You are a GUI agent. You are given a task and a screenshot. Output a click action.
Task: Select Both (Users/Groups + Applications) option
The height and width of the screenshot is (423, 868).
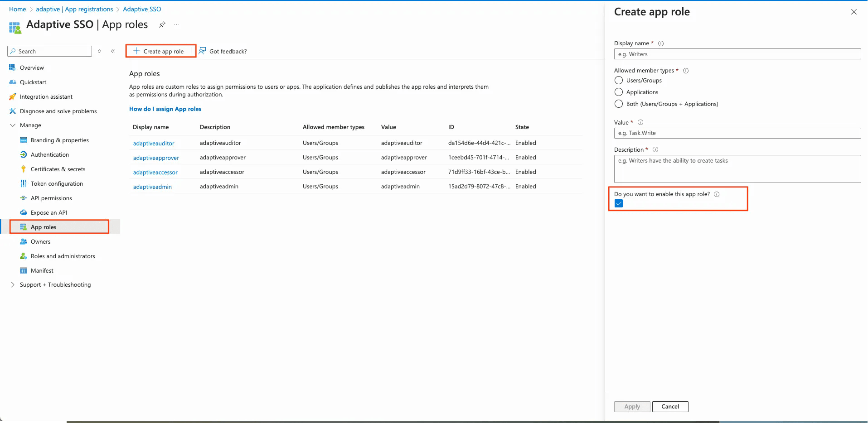click(619, 104)
